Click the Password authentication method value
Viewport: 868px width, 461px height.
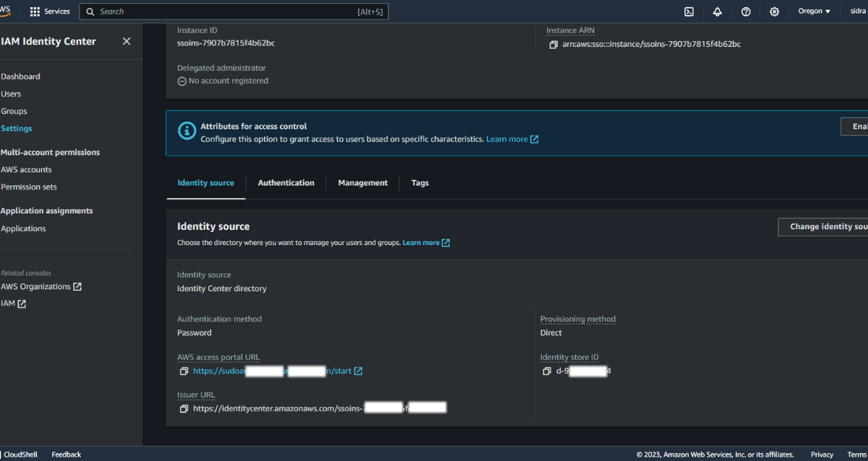click(x=195, y=333)
